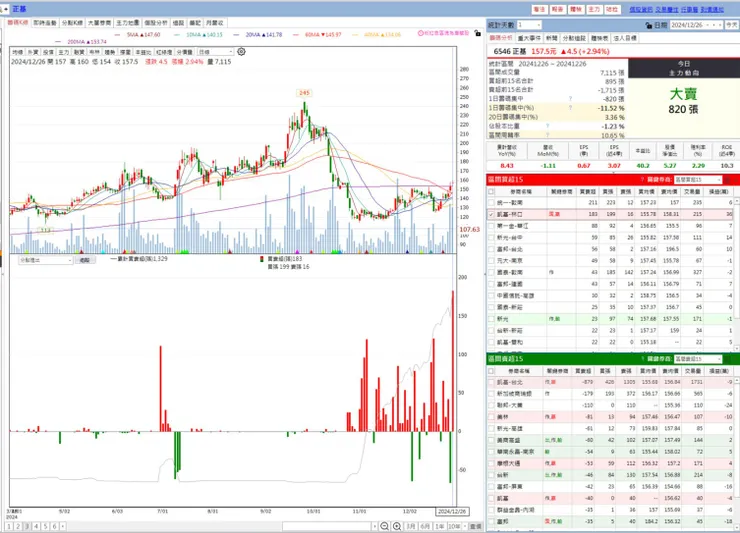Open the sub-chart indicator dropdown above the lower chart
Screen dimensions: 740x533
(x=45, y=260)
